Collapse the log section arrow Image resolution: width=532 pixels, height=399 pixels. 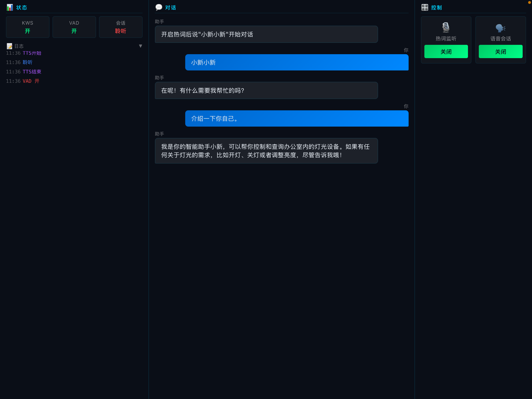141,46
